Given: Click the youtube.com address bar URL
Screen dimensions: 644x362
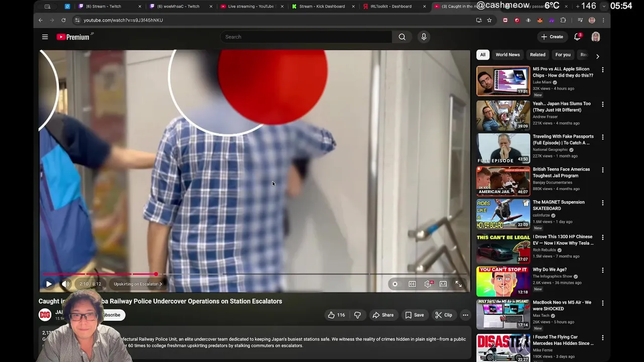Looking at the screenshot, I should click(123, 20).
